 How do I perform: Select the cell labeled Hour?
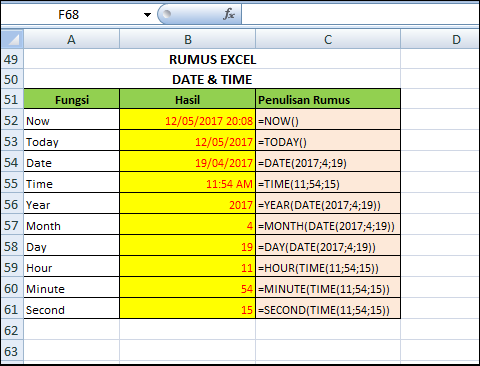pyautogui.click(x=71, y=267)
